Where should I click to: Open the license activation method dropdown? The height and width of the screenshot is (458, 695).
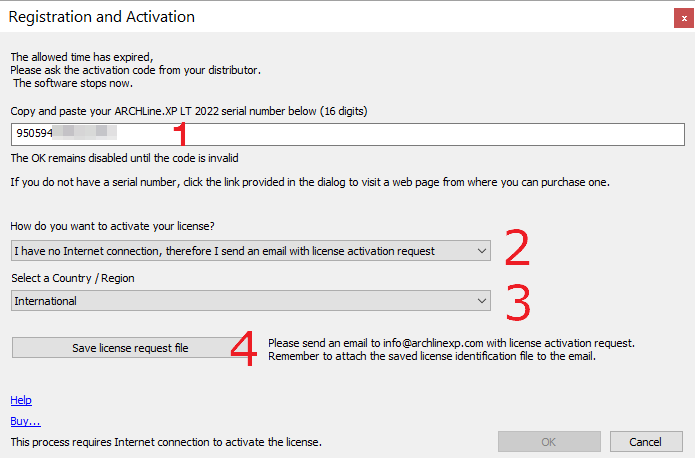(x=250, y=250)
